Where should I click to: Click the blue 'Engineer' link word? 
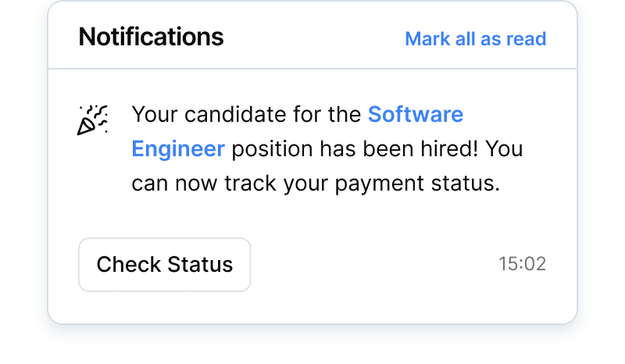pyautogui.click(x=178, y=148)
